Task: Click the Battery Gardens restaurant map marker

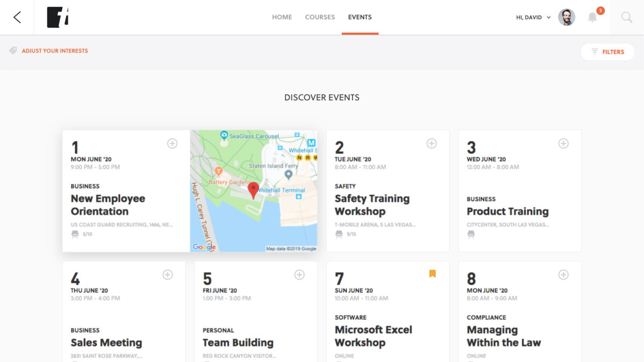Action: (x=218, y=171)
